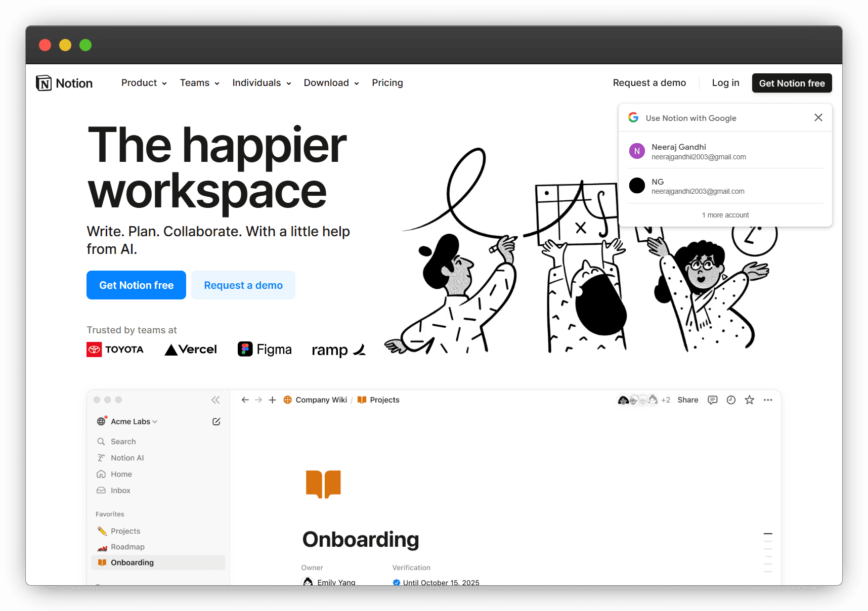Screen dimensions: 868x611
Task: Click the black Get Notion free navbar button
Action: click(x=792, y=83)
